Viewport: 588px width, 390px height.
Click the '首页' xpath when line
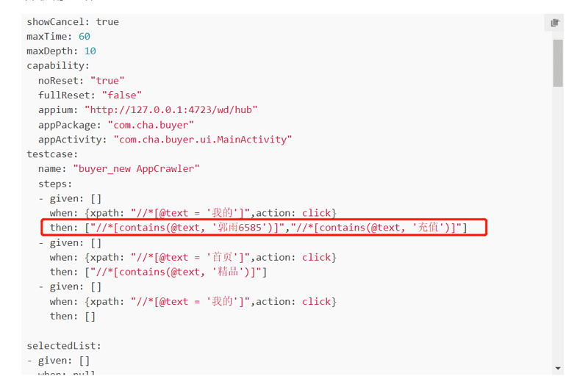(x=193, y=257)
